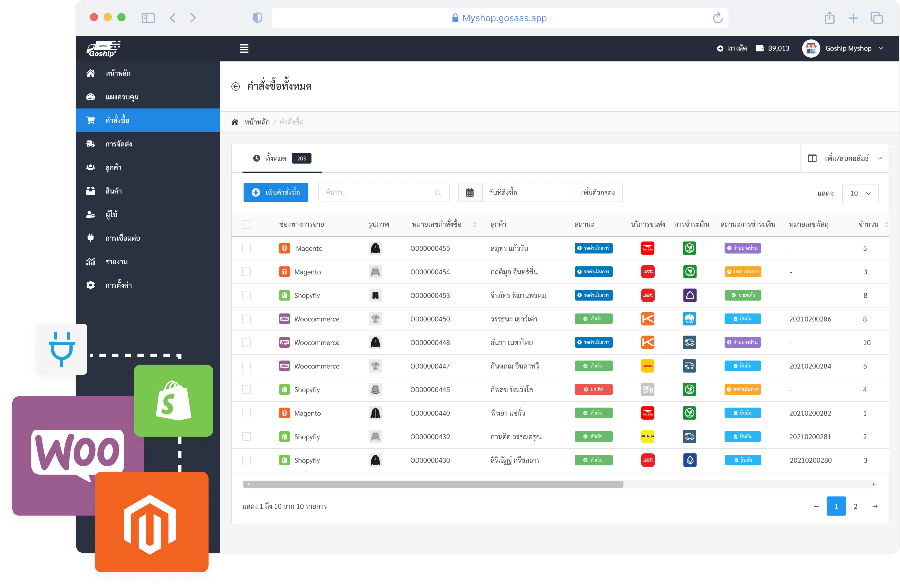Click the scrollbar right arrow
Viewport: 900px width, 588px height.
click(873, 484)
